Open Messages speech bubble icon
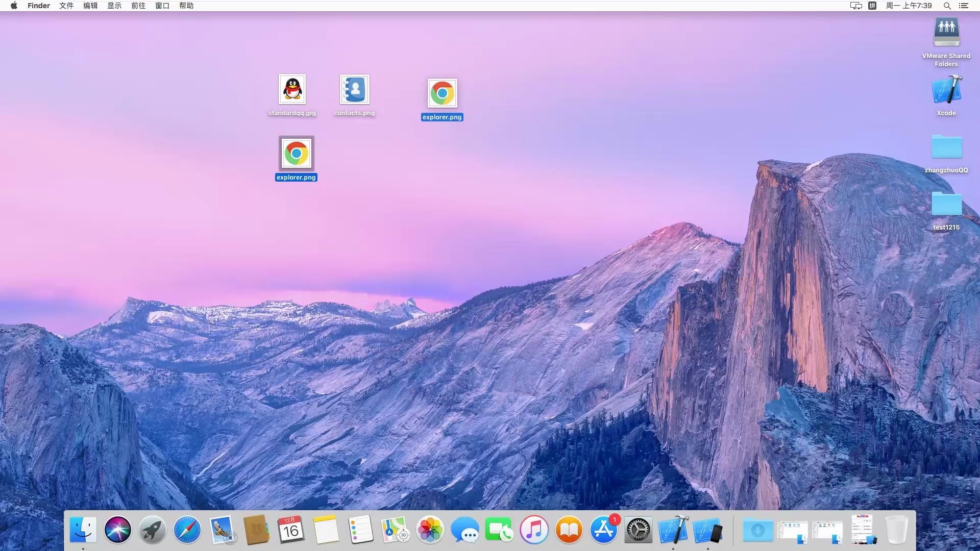 (x=464, y=530)
